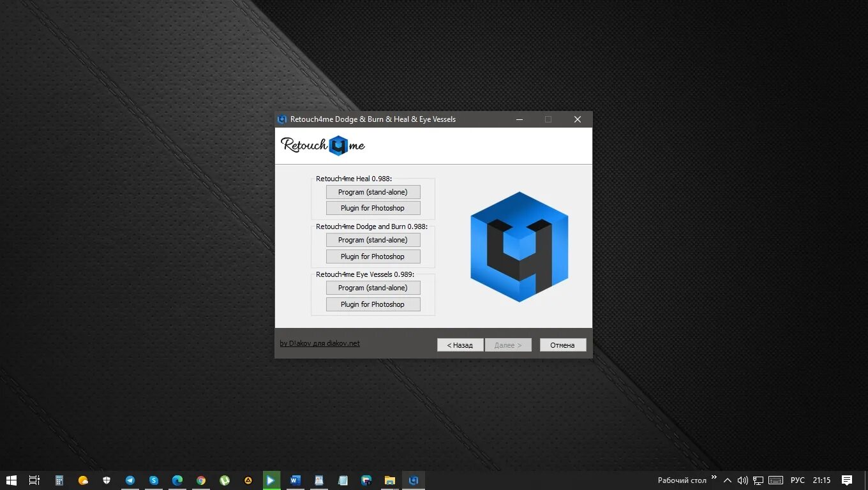
Task: Select Dodge and Burn Program (stand-alone) button
Action: coord(373,240)
